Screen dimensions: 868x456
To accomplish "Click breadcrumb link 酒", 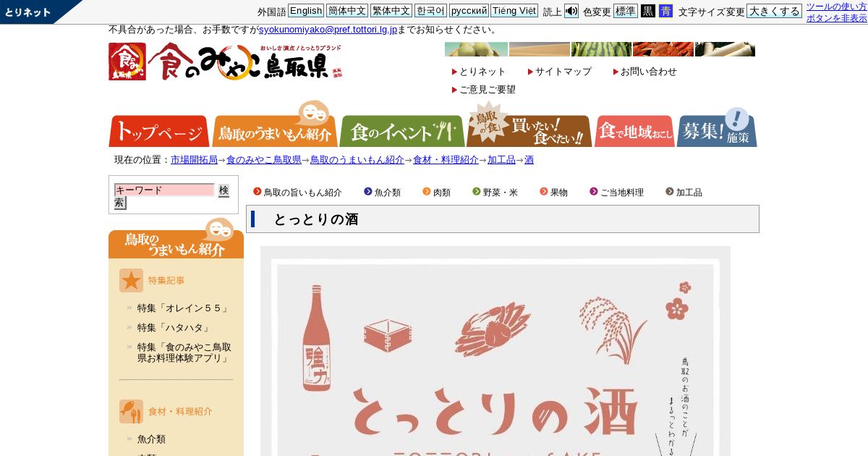I will 529,160.
